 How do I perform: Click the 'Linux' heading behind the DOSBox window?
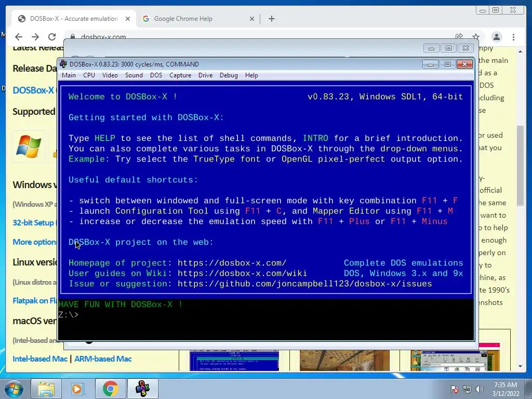[35, 262]
